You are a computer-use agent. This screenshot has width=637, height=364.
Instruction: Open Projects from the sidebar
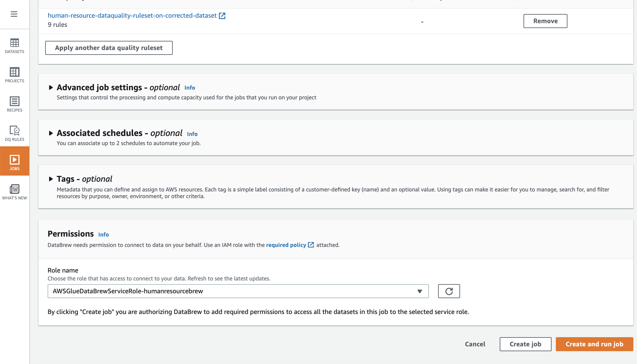point(15,75)
